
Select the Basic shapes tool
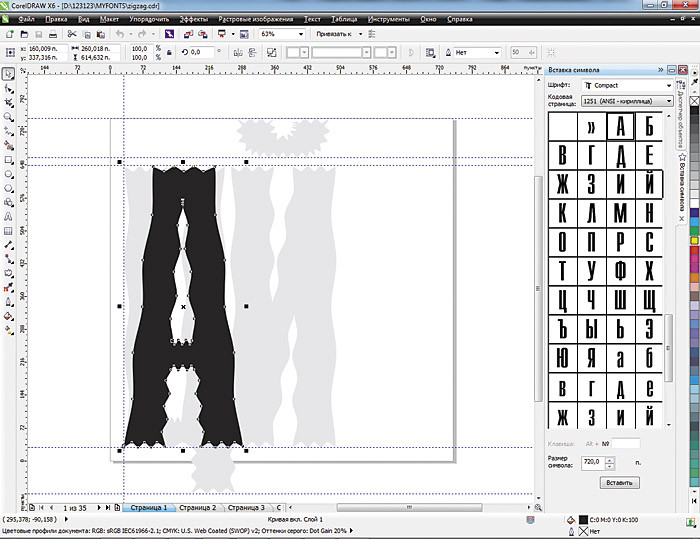point(8,203)
